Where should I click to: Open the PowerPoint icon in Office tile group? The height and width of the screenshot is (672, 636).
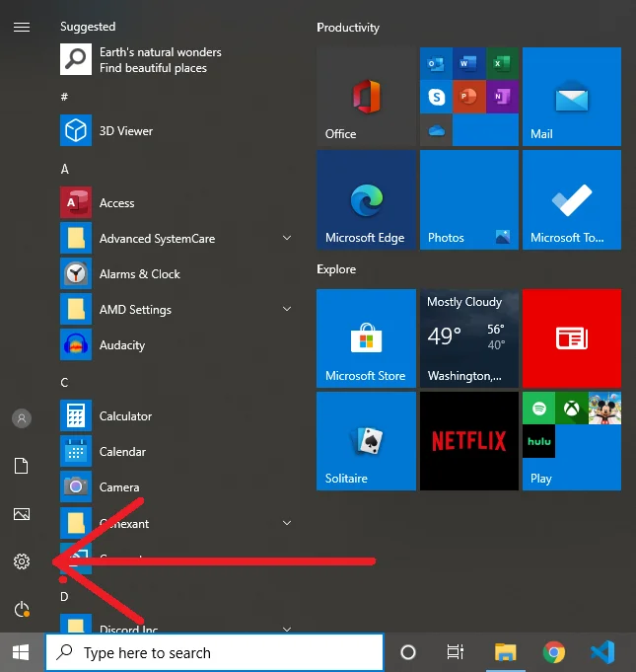click(x=469, y=97)
